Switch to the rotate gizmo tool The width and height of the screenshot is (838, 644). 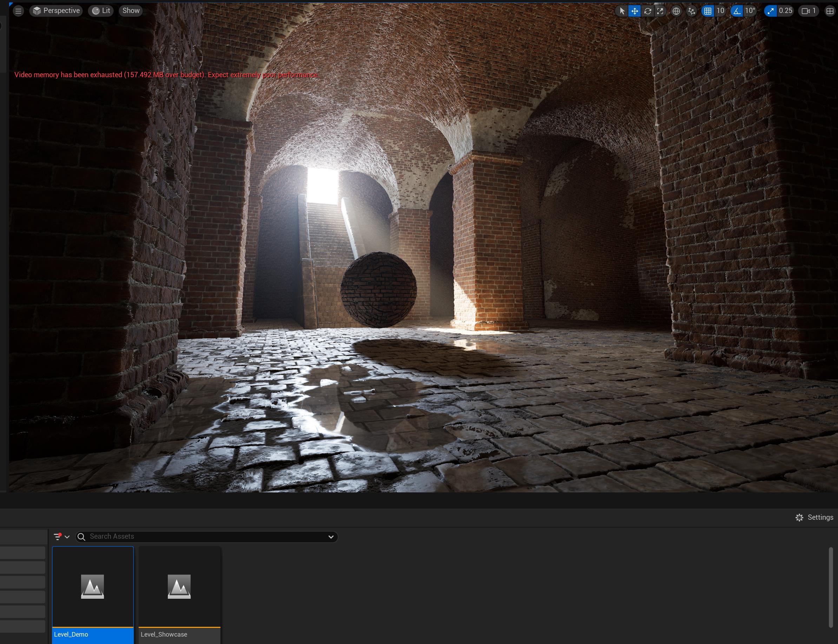647,11
